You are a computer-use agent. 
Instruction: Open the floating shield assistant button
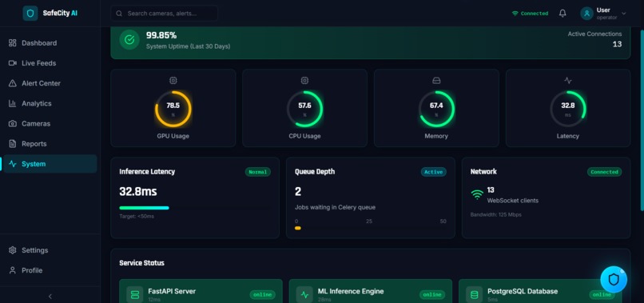click(614, 280)
